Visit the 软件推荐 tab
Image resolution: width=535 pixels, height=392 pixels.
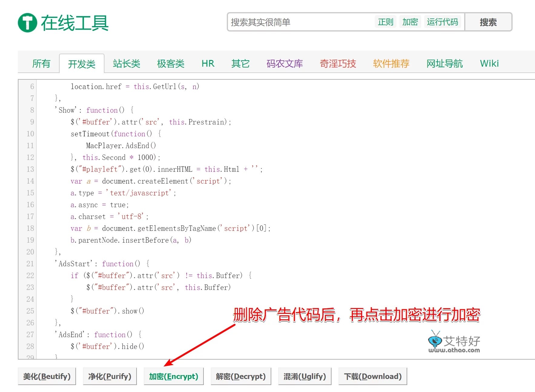click(391, 64)
